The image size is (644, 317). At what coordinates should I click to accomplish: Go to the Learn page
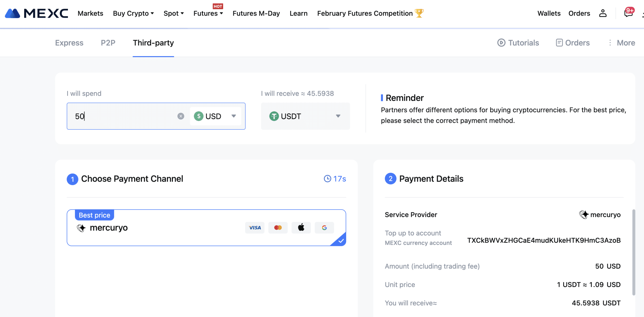[298, 13]
